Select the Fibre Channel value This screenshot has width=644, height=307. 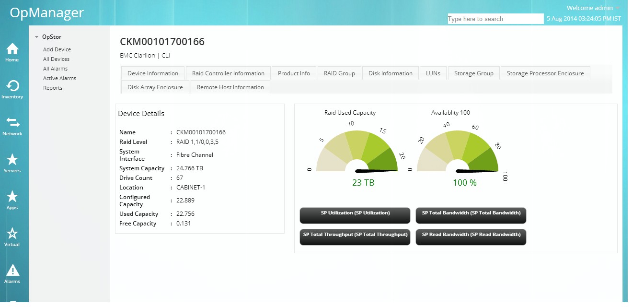tap(195, 155)
